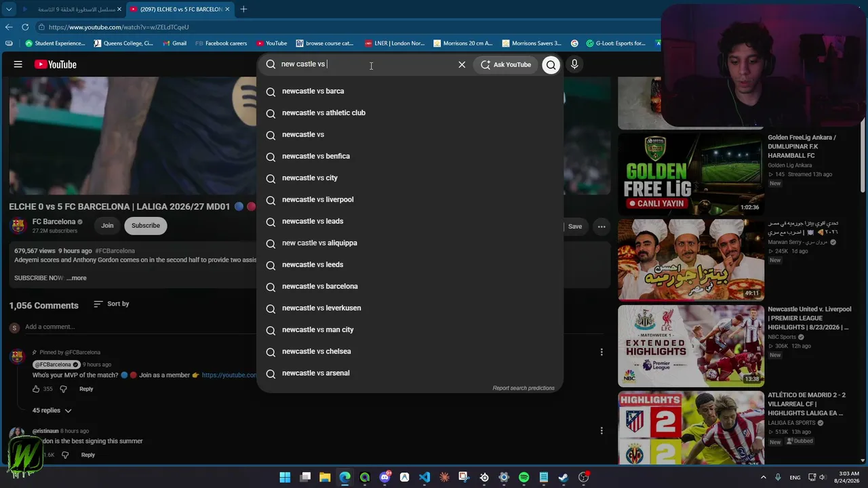868x488 pixels.
Task: Open options menu for pinned comment
Action: 601,352
